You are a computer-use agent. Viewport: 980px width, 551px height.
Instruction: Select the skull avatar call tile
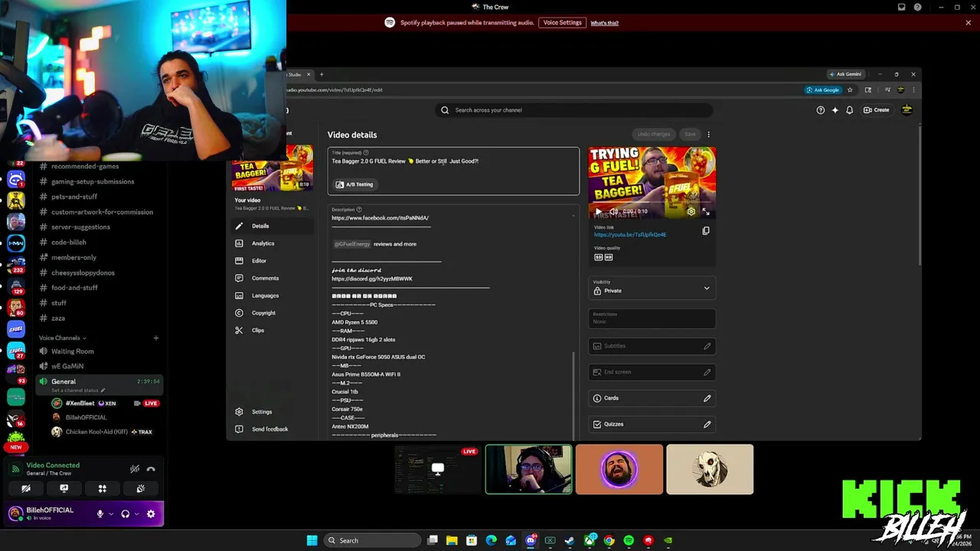(x=710, y=469)
